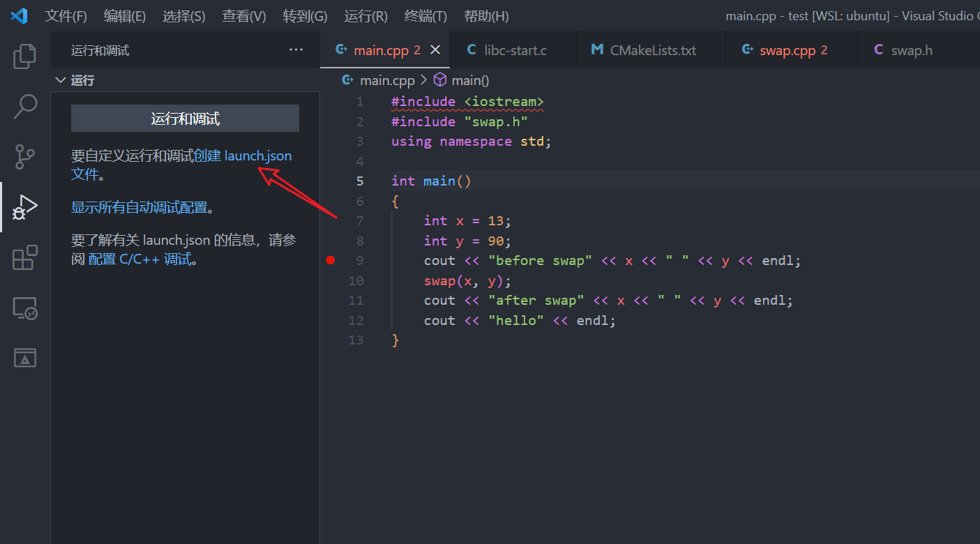Open the main() breadcrumb dropdown
Image resolution: width=980 pixels, height=544 pixels.
click(x=470, y=80)
